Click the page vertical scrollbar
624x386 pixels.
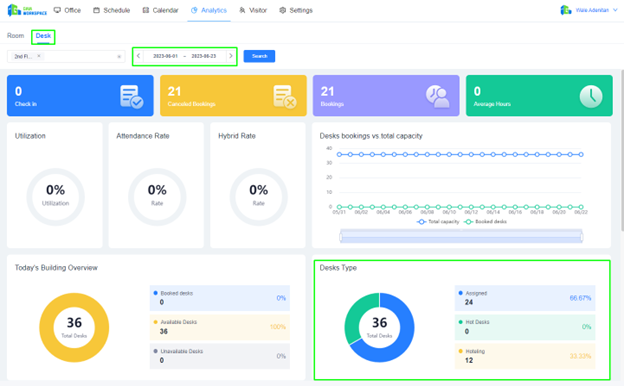coord(622,150)
